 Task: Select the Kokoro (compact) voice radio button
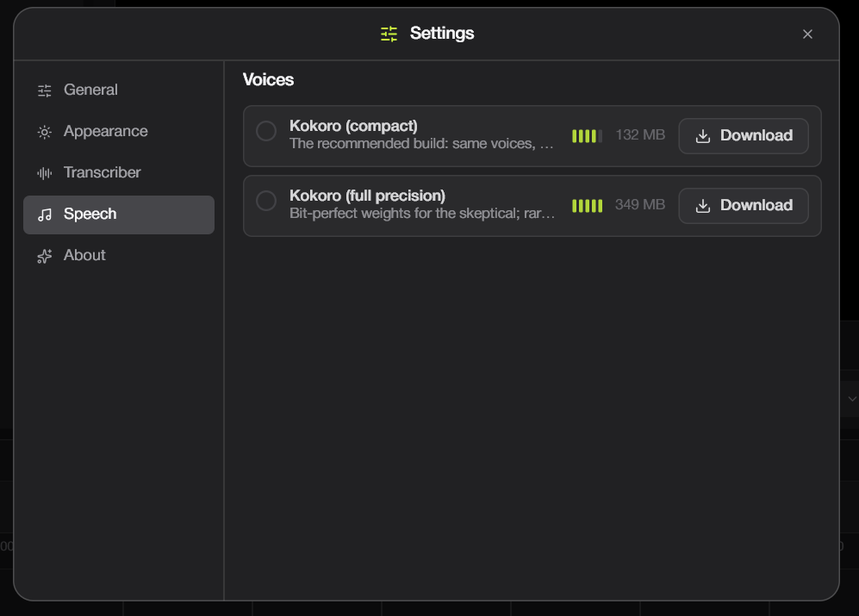[x=266, y=131]
